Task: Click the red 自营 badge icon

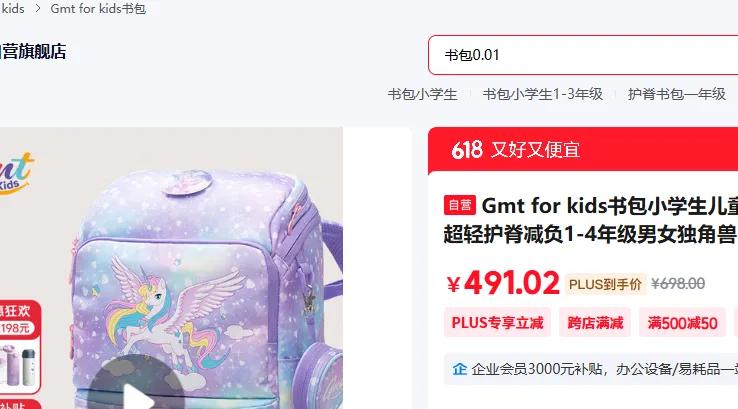Action: (x=459, y=205)
